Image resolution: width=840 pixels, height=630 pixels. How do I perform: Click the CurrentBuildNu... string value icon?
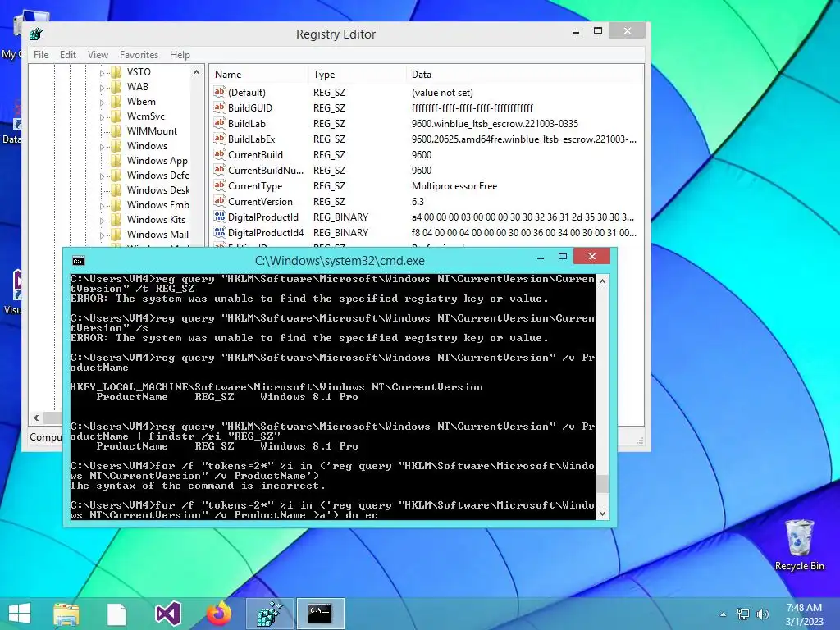pyautogui.click(x=220, y=170)
